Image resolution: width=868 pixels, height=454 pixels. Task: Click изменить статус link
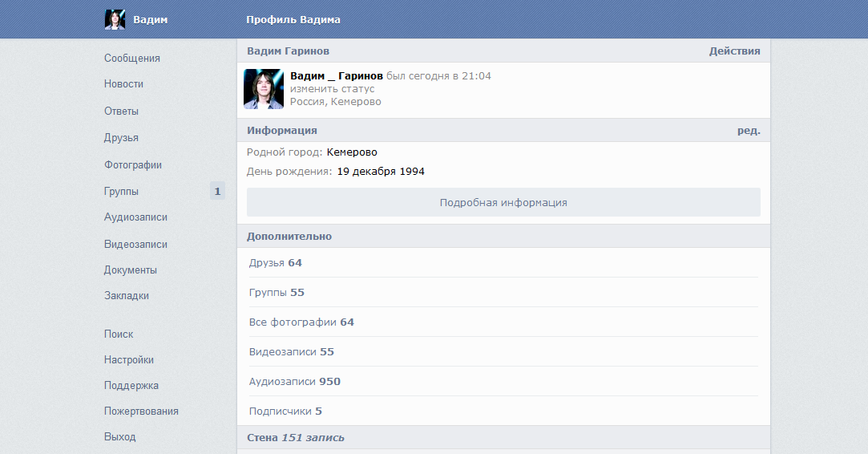coord(321,89)
